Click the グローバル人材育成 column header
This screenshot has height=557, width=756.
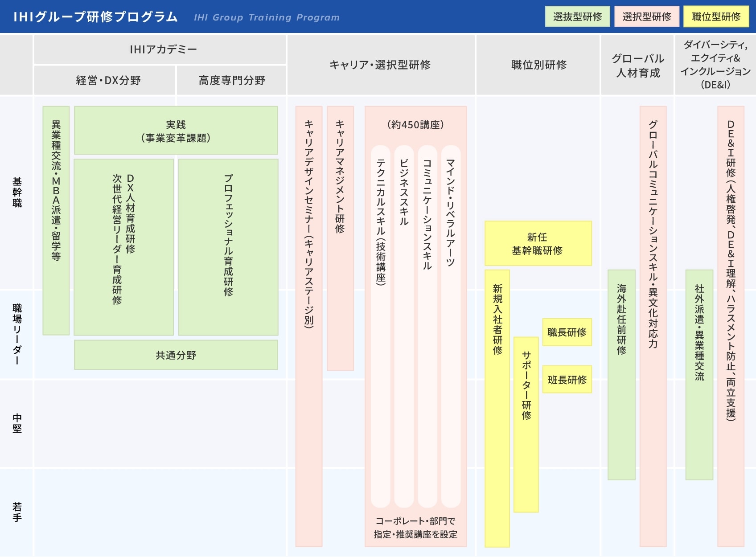[637, 65]
